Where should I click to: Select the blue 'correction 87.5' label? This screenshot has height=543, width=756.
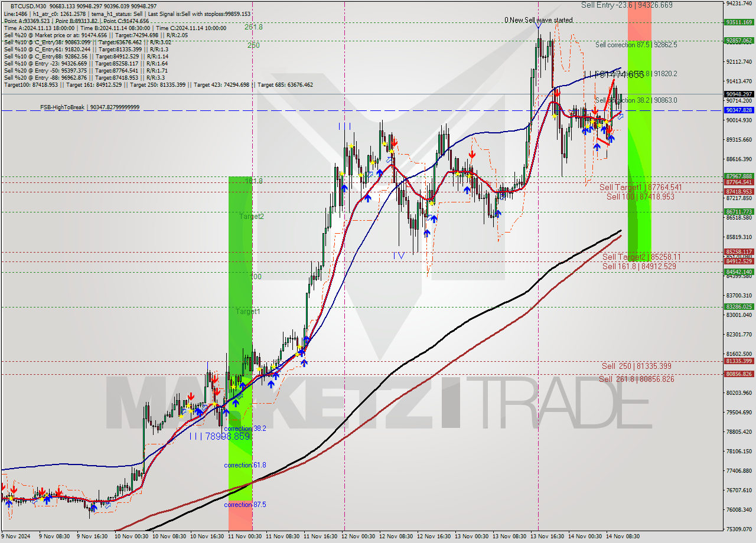click(245, 505)
